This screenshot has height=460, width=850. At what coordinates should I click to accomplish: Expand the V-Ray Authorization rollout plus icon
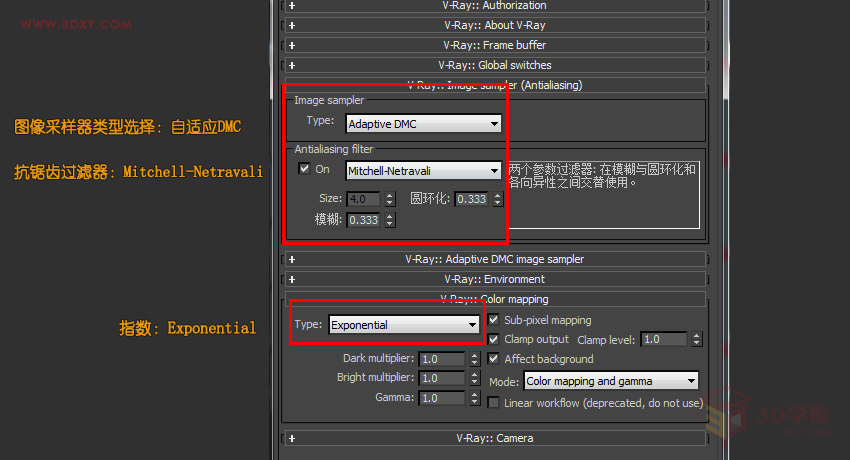292,5
